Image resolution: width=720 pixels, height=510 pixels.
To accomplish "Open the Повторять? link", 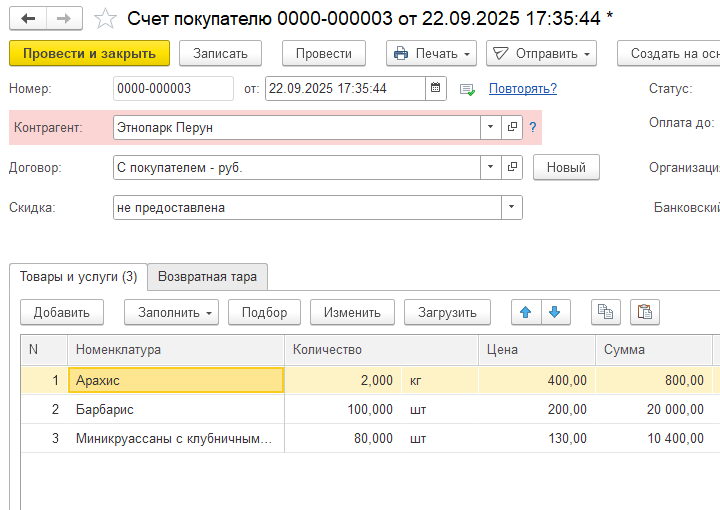I will point(523,88).
